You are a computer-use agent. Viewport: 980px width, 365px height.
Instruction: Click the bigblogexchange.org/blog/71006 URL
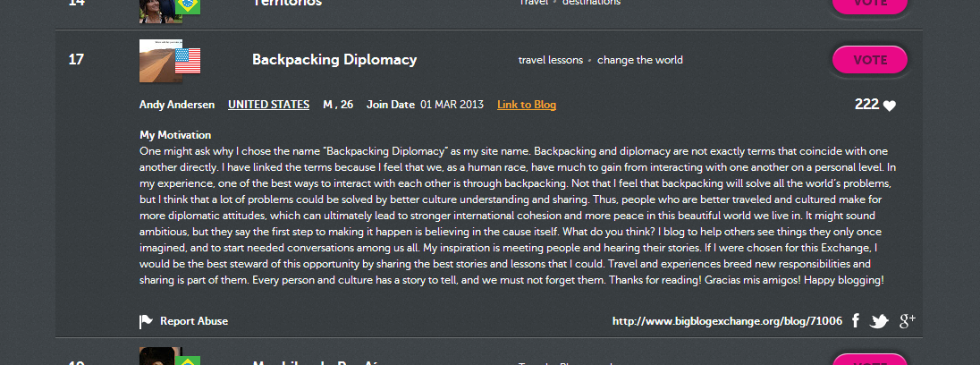(x=727, y=321)
